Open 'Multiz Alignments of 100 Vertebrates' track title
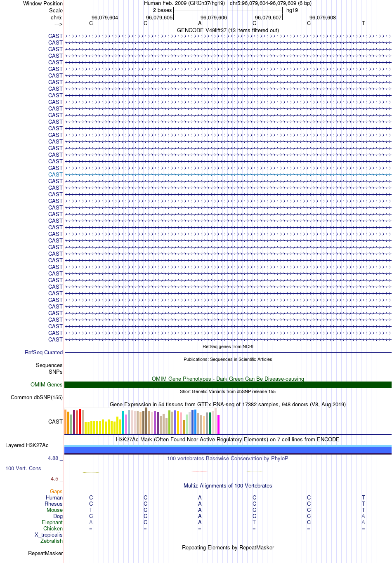This screenshot has height=563, width=392. pyautogui.click(x=228, y=485)
